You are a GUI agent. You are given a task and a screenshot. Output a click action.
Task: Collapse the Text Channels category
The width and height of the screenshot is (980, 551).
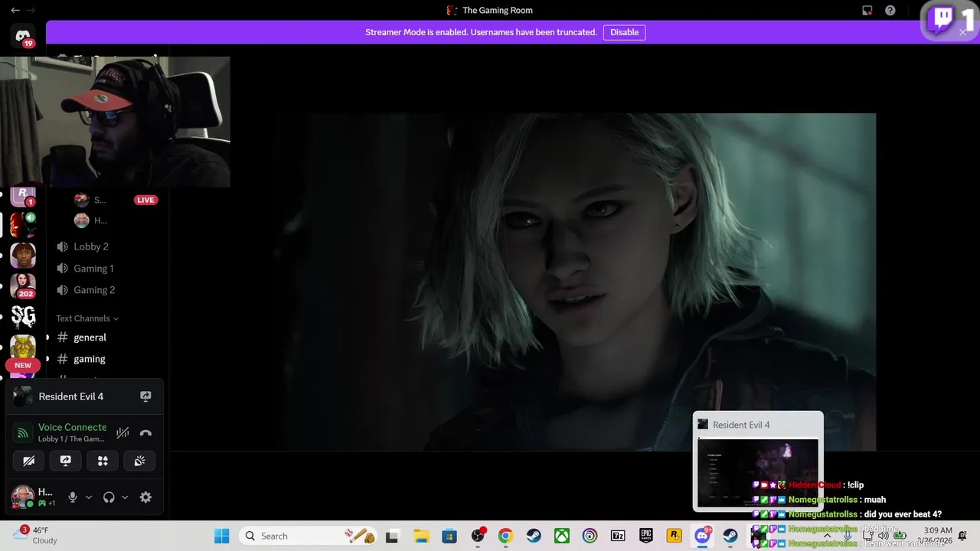tap(87, 318)
